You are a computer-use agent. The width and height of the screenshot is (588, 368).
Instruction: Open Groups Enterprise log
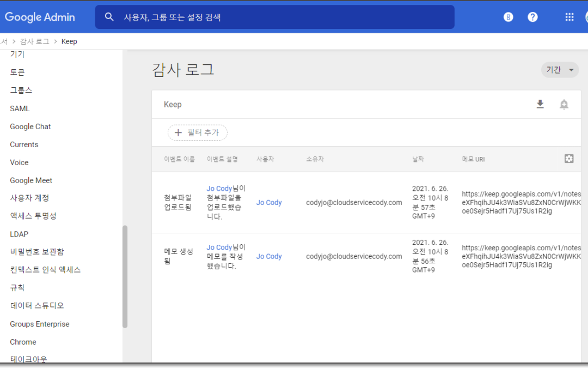click(x=40, y=324)
